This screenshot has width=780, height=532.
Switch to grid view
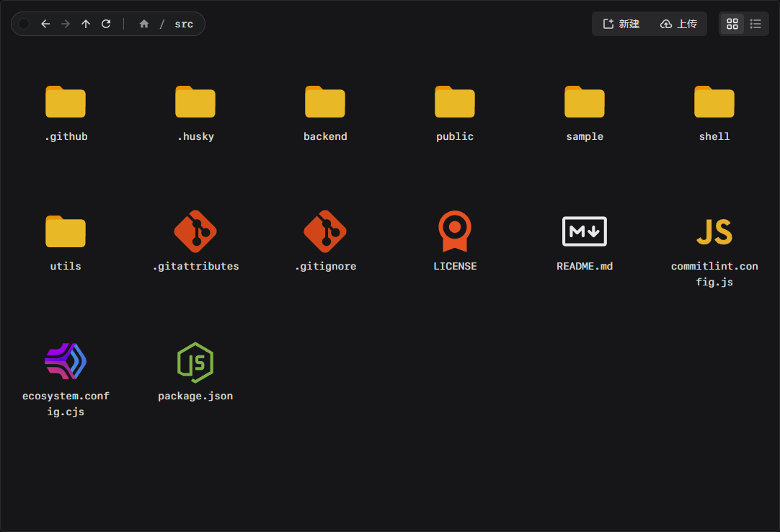[732, 24]
